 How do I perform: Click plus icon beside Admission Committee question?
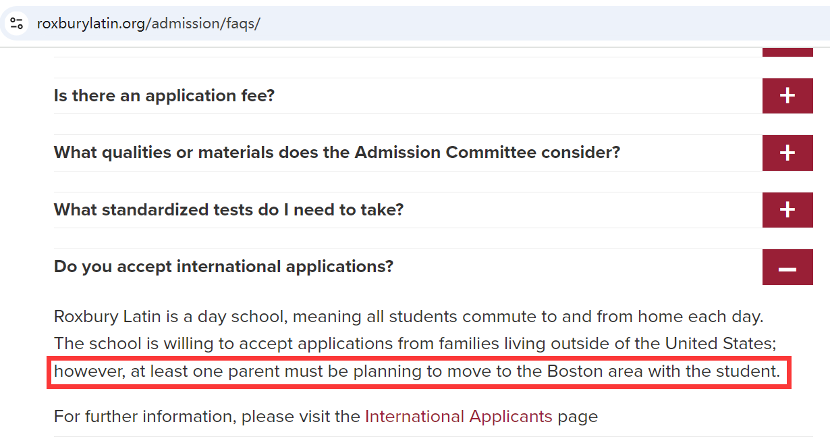click(787, 153)
